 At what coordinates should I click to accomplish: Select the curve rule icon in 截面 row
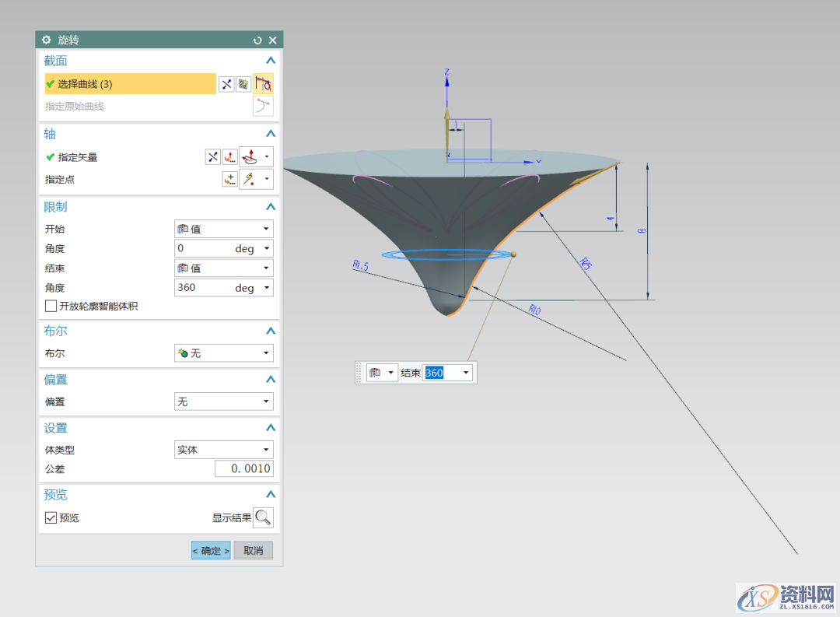263,84
